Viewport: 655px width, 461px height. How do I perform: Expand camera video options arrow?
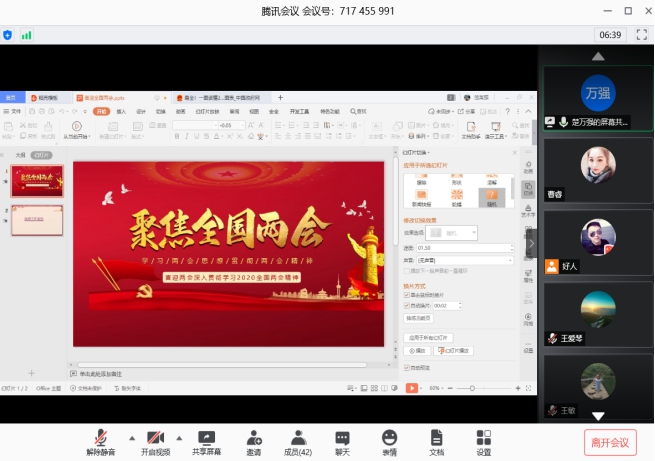click(180, 437)
